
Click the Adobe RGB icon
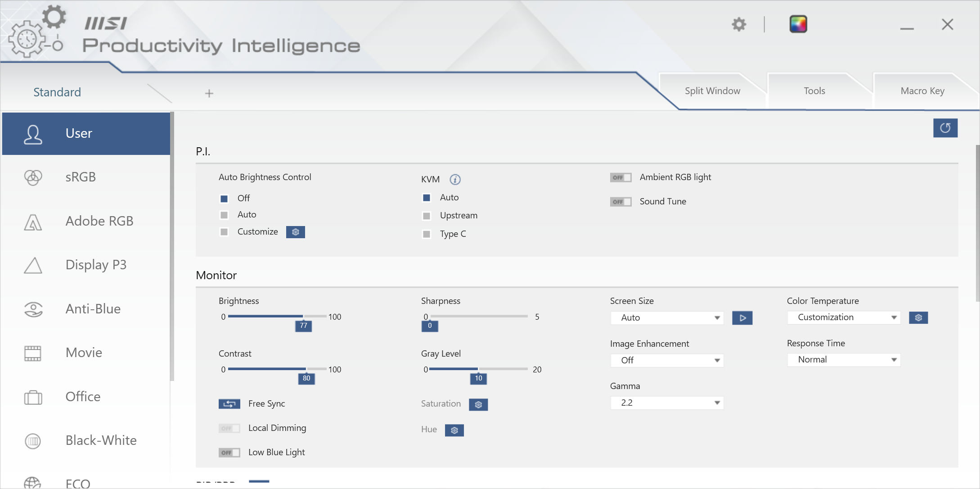click(x=33, y=222)
